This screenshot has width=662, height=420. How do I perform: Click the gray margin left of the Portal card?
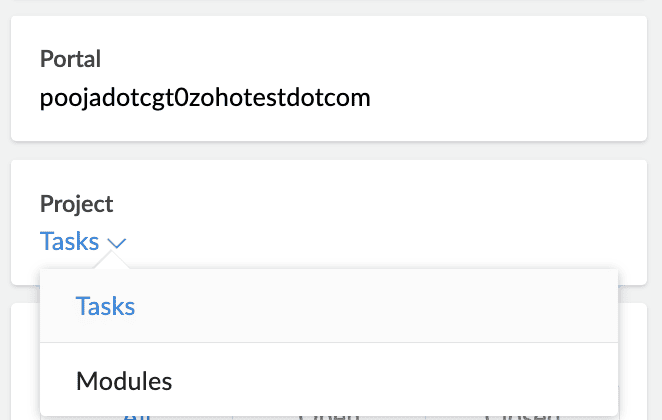[x=5, y=78]
